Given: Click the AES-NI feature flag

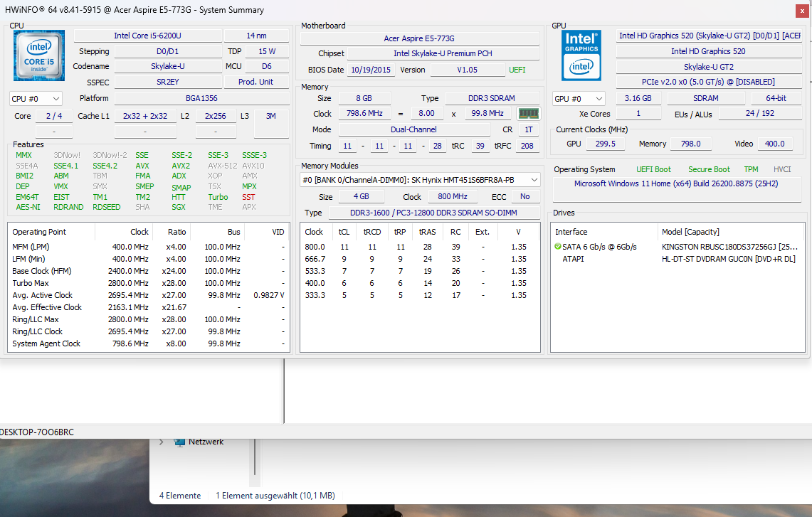Looking at the screenshot, I should pyautogui.click(x=28, y=207).
